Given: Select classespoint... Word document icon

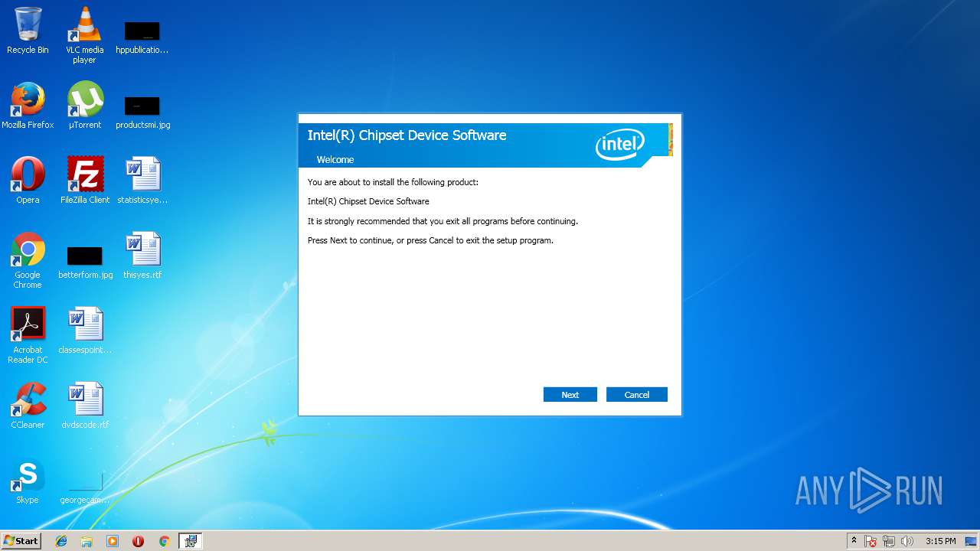Looking at the screenshot, I should click(85, 331).
